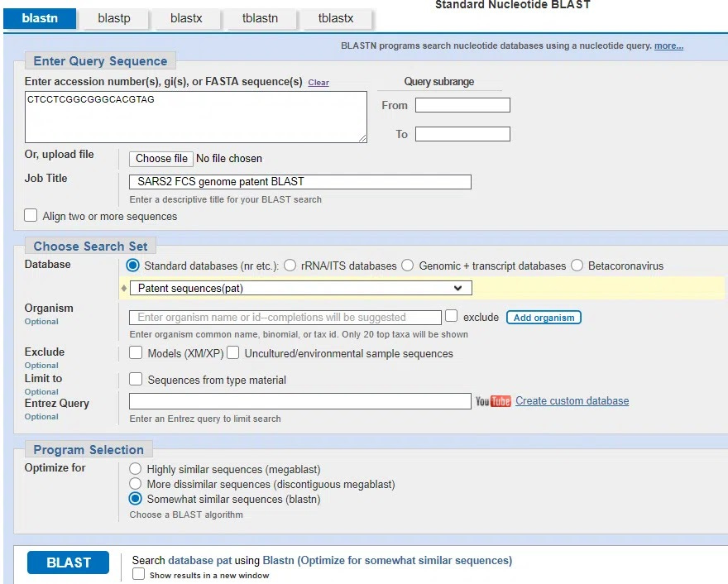The width and height of the screenshot is (728, 584).
Task: Check Exclude Uncultured/environmental sample sequences
Action: tap(233, 353)
